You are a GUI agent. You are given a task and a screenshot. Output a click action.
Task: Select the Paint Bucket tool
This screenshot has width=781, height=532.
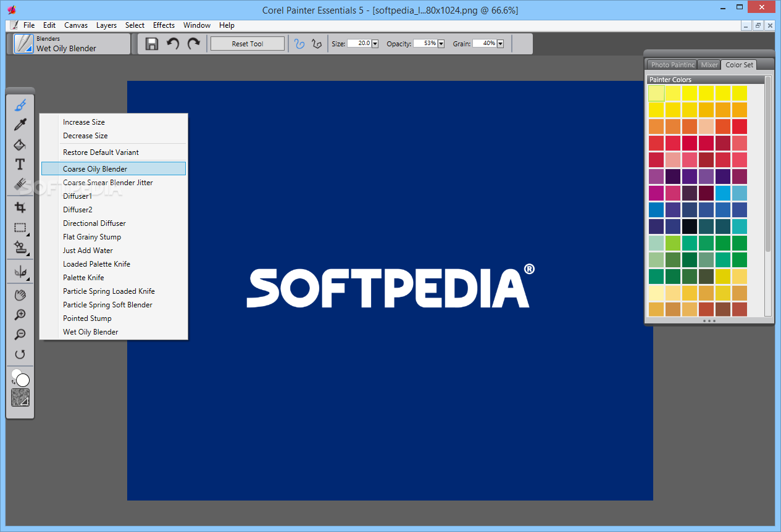click(x=20, y=144)
